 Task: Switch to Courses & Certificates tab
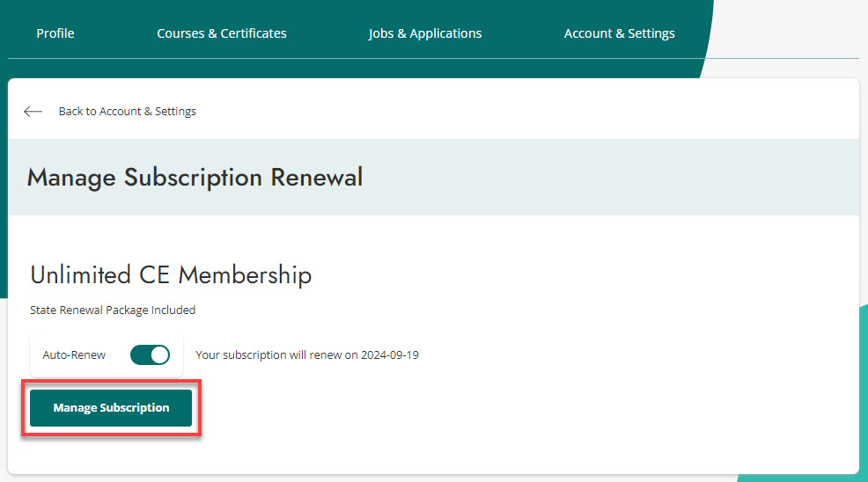pyautogui.click(x=222, y=33)
